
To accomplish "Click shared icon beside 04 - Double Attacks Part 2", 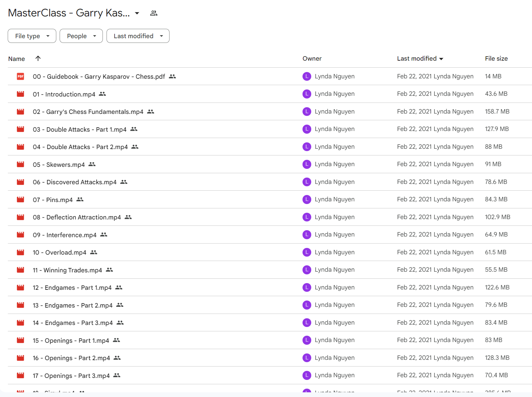I will 135,147.
